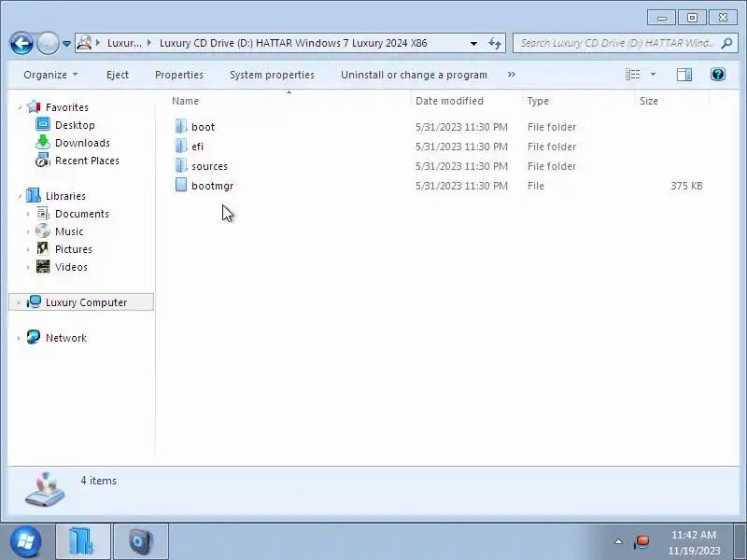The width and height of the screenshot is (747, 560).
Task: Click the 'sources' file name
Action: pyautogui.click(x=209, y=166)
